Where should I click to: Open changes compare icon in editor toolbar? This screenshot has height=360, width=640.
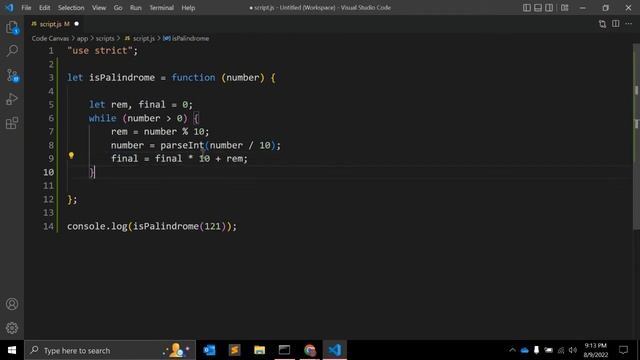[x=602, y=24]
